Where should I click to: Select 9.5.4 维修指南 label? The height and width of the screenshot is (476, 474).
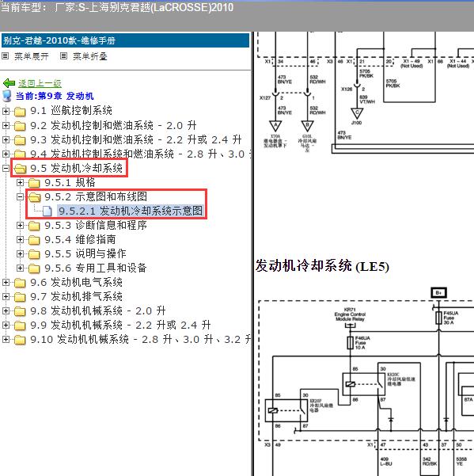(x=80, y=239)
